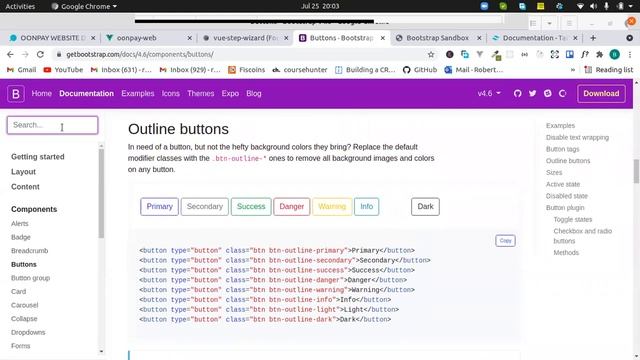Image resolution: width=640 pixels, height=360 pixels.
Task: Open Home in Bootstrap navbar
Action: pyautogui.click(x=42, y=93)
